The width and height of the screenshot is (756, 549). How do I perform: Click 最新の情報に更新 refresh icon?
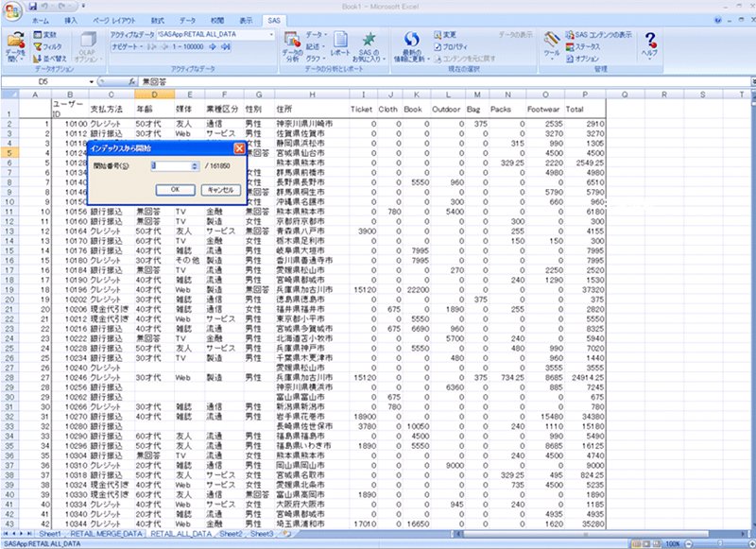[x=411, y=46]
